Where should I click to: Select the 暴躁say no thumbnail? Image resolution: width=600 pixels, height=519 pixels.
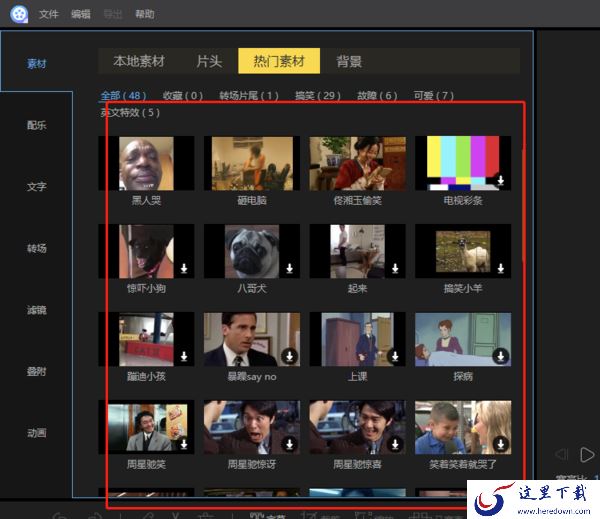point(252,339)
